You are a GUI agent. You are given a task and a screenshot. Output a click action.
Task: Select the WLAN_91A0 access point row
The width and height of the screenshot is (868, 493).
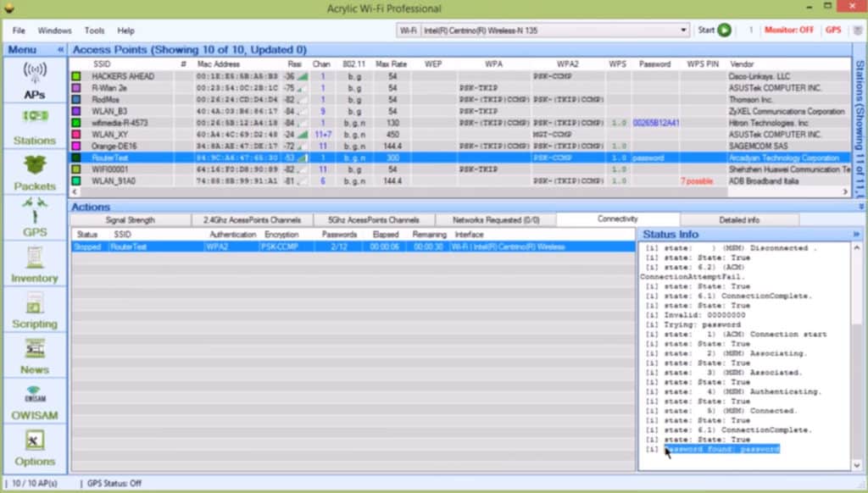[x=460, y=181]
